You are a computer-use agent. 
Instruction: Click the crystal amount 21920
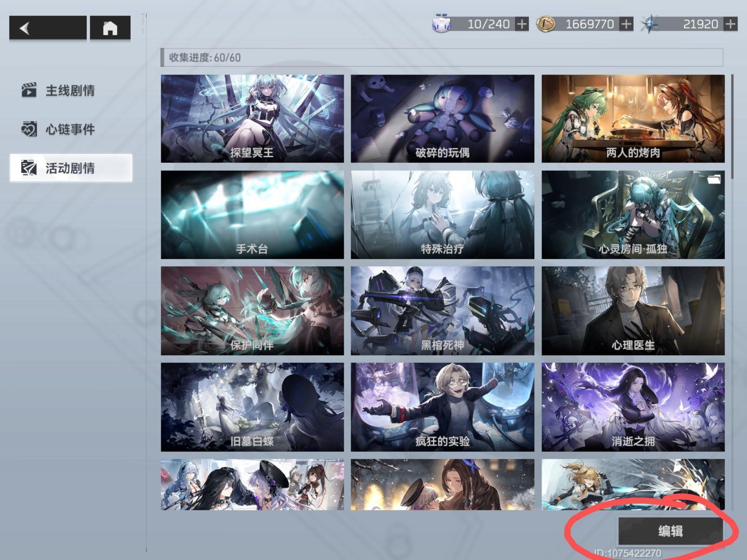coord(701,24)
